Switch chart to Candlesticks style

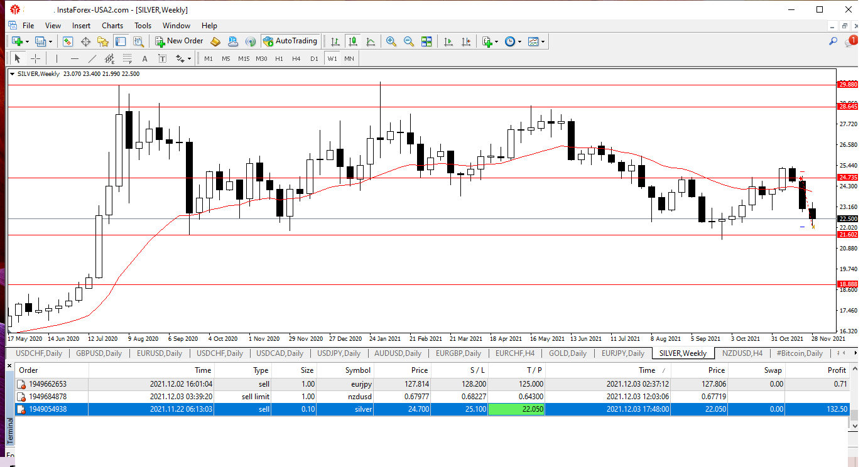point(353,41)
